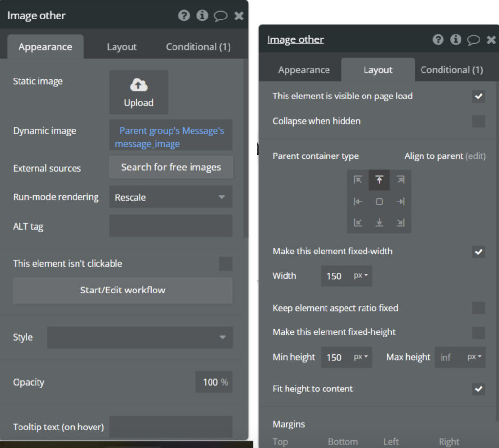Toggle 'Keep element aspect ratio fixed' checkbox
Image resolution: width=499 pixels, height=448 pixels.
pos(478,308)
